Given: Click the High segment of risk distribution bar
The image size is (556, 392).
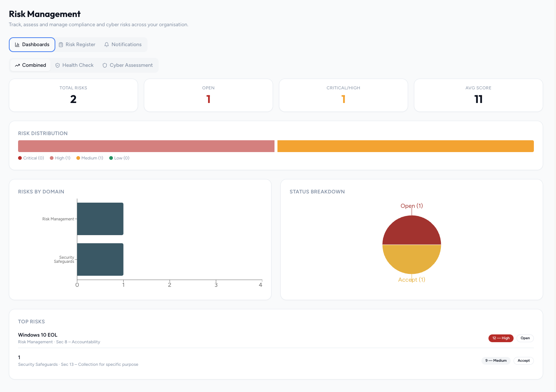Looking at the screenshot, I should click(146, 146).
